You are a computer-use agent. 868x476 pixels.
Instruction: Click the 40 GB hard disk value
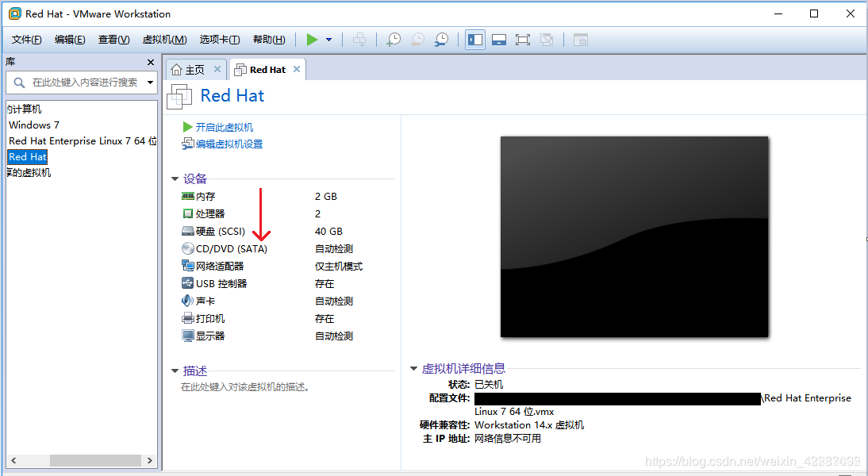[328, 232]
